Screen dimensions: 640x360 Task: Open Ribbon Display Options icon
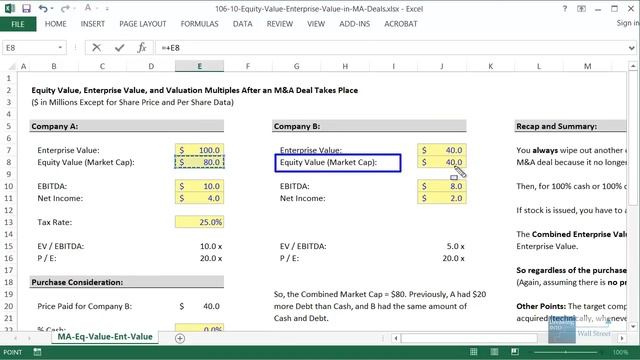(x=581, y=9)
